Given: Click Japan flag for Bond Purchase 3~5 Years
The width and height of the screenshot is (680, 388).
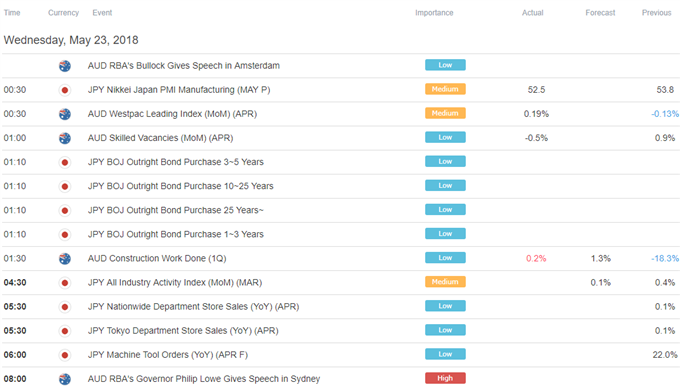Looking at the screenshot, I should [65, 162].
